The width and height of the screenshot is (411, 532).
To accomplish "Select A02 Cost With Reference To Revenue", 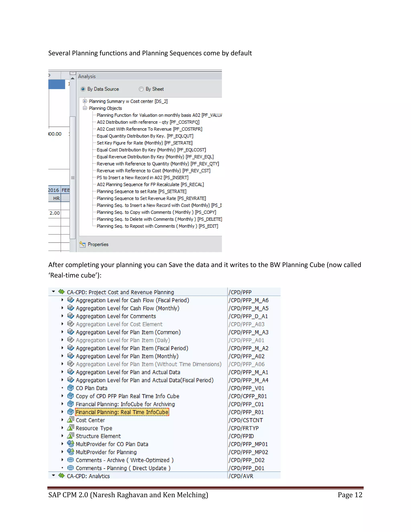I will click(x=150, y=129).
